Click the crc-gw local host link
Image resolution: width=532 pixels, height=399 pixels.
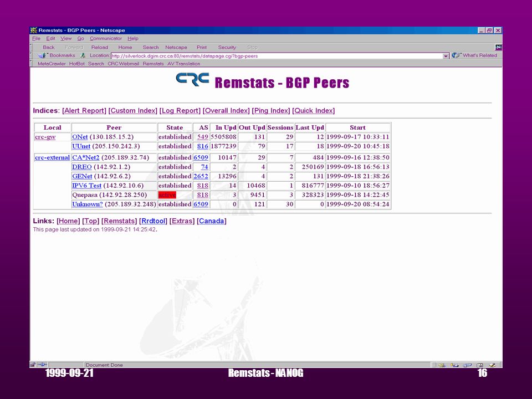(x=45, y=137)
